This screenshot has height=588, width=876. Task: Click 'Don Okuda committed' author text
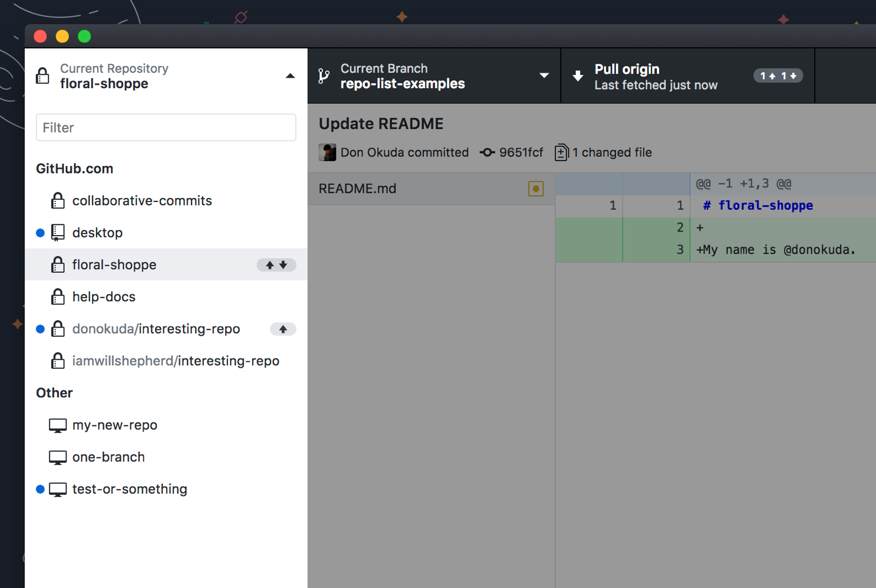(404, 153)
